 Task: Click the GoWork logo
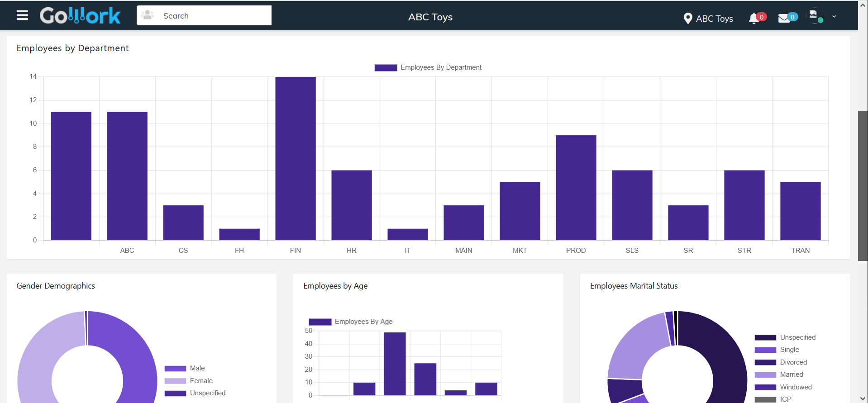click(x=80, y=16)
